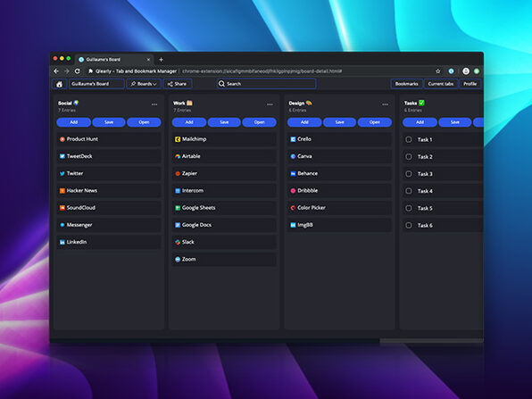Reload the page with the refresh icon
The width and height of the screenshot is (532, 399).
point(78,71)
